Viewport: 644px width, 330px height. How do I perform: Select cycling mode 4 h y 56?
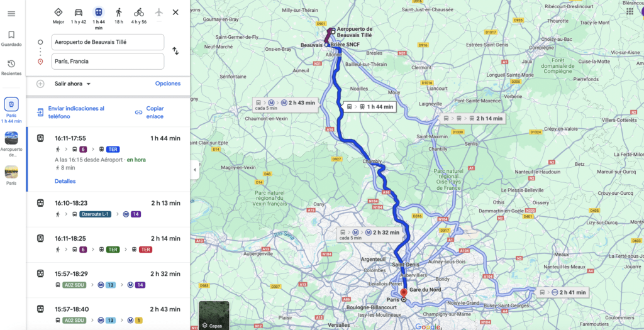139,16
